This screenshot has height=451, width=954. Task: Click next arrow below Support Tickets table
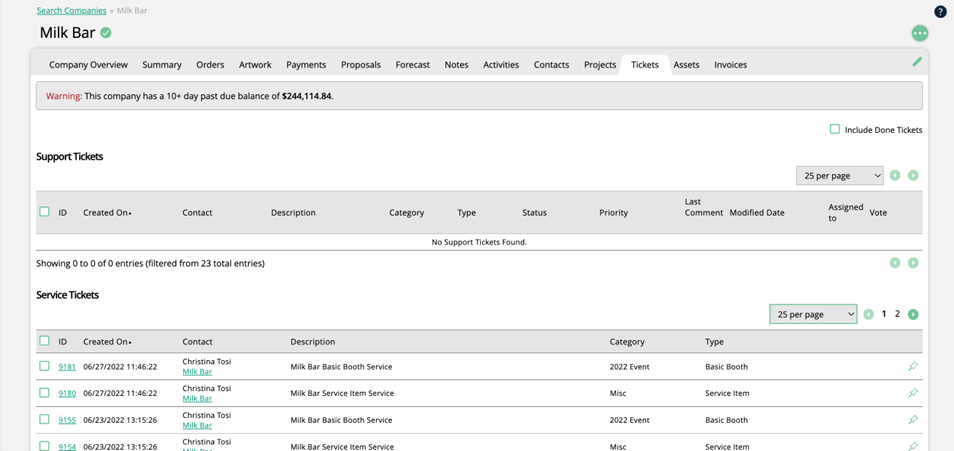coord(913,263)
